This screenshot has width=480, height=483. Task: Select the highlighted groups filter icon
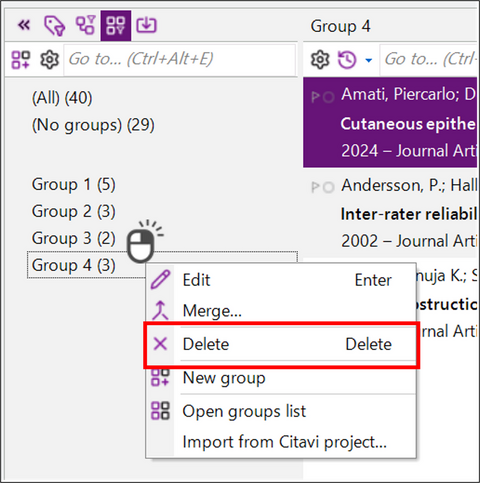point(116,26)
